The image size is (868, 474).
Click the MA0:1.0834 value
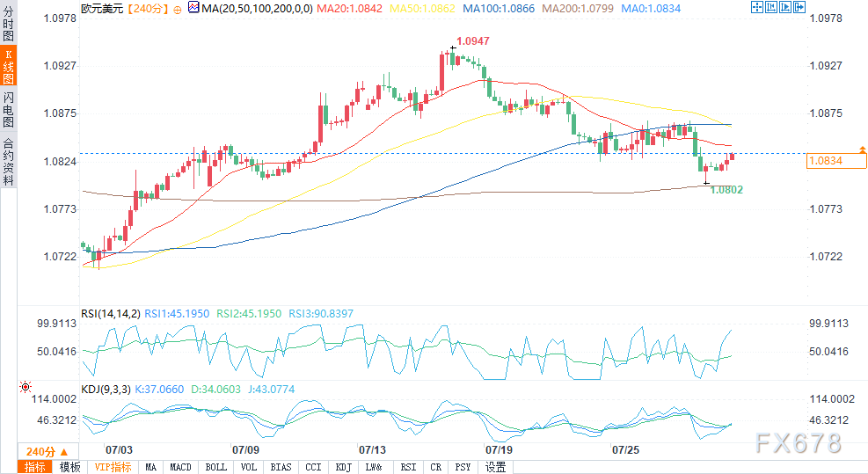click(x=651, y=8)
